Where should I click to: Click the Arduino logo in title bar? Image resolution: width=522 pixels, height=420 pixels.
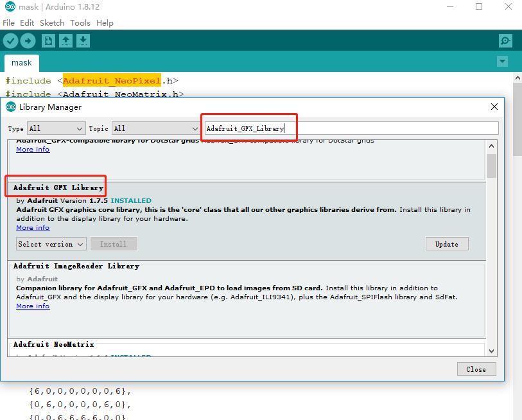coord(10,6)
